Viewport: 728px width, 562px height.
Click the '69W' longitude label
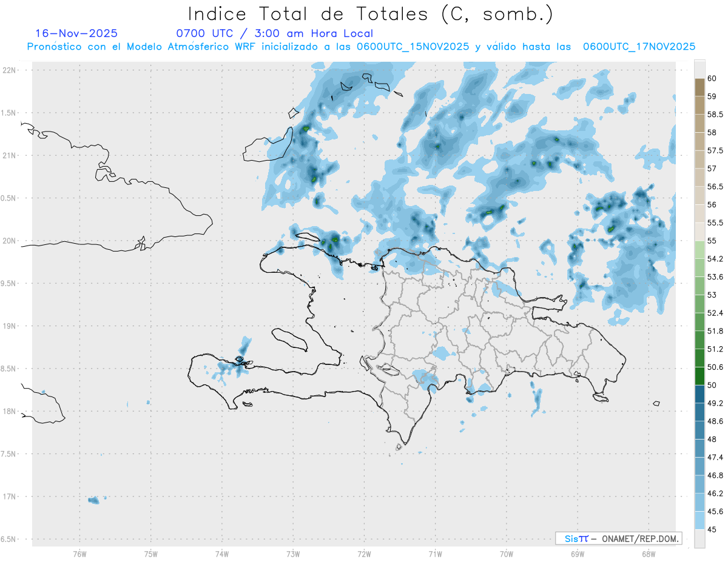coord(578,554)
